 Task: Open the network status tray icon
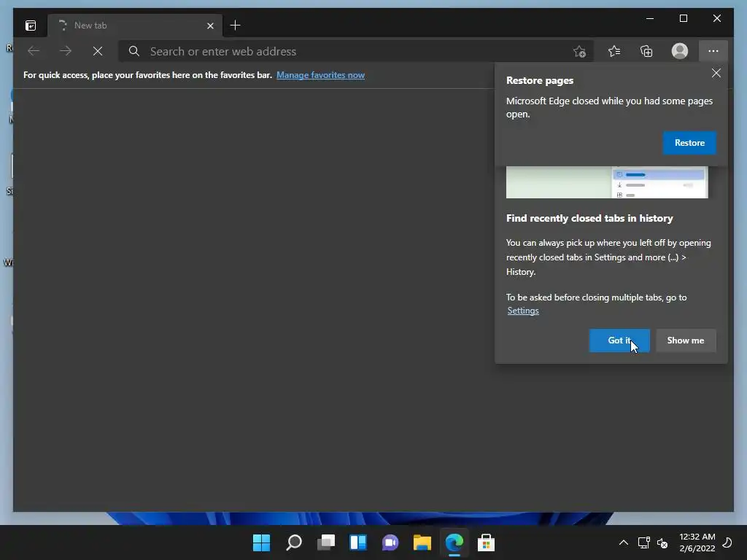[x=643, y=542]
